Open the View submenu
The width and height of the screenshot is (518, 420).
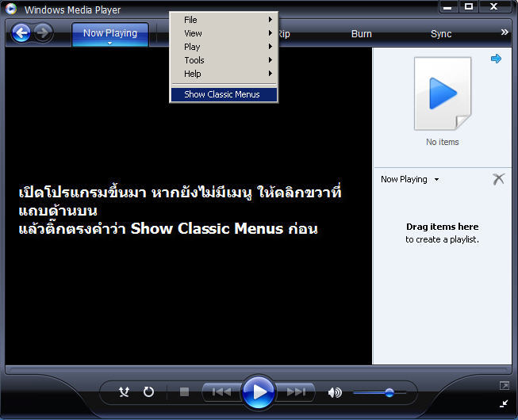(224, 33)
